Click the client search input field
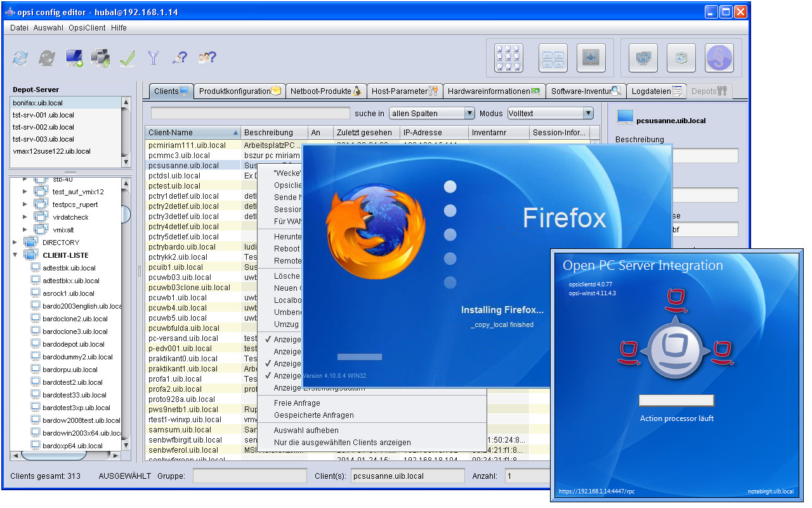The height and width of the screenshot is (508, 812). click(250, 113)
